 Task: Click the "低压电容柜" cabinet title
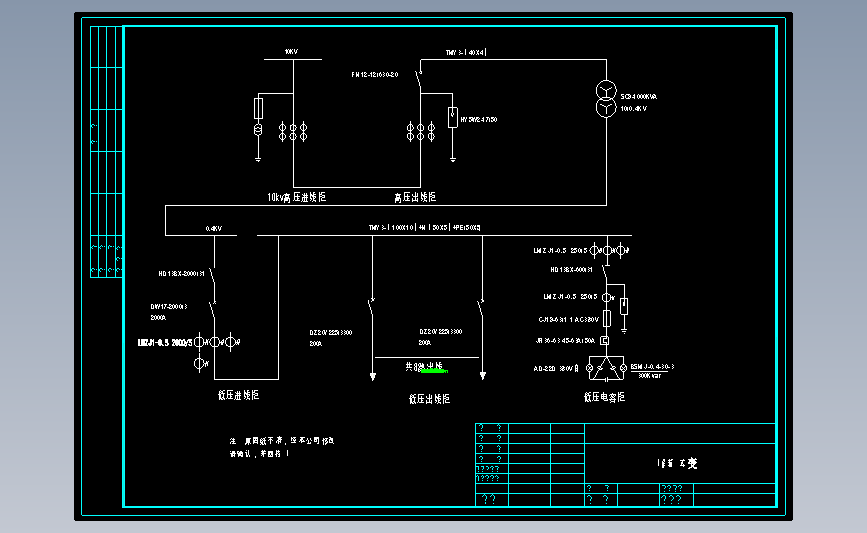click(604, 397)
